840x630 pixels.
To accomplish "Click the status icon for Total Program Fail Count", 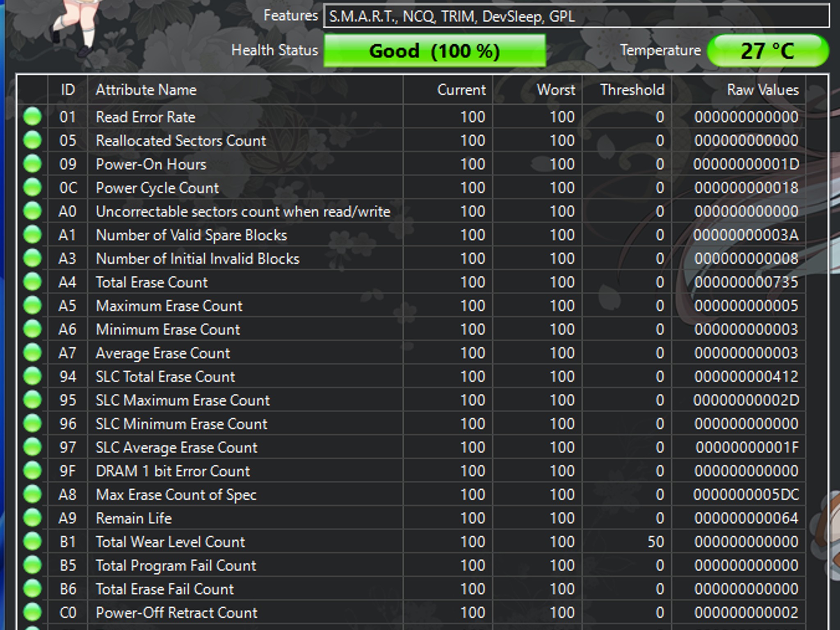I will [x=32, y=565].
